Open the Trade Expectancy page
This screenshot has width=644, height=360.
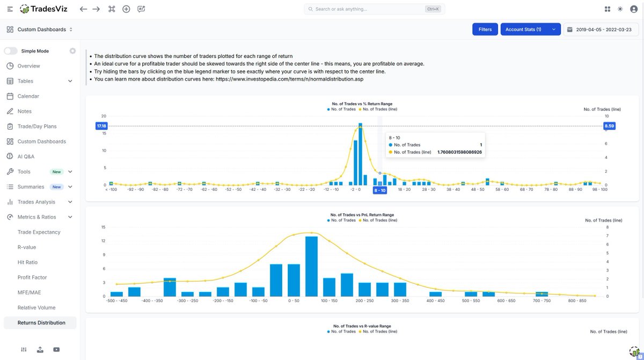[x=39, y=232]
